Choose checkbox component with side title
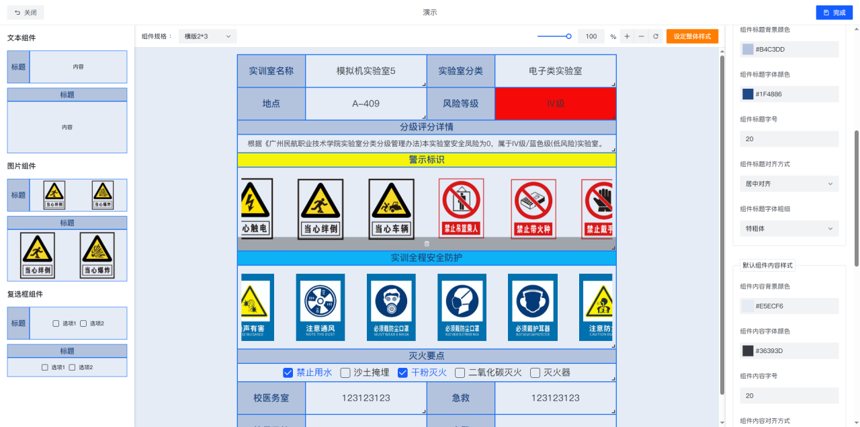This screenshot has height=427, width=860. pos(67,323)
